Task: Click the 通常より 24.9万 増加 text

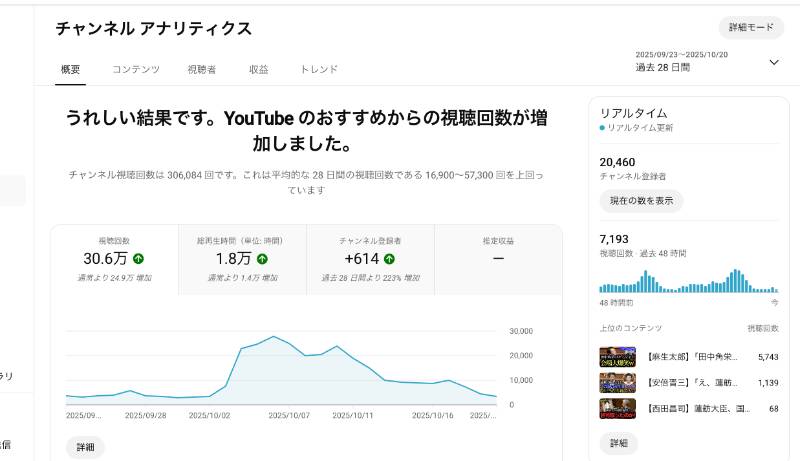Action: [x=114, y=278]
